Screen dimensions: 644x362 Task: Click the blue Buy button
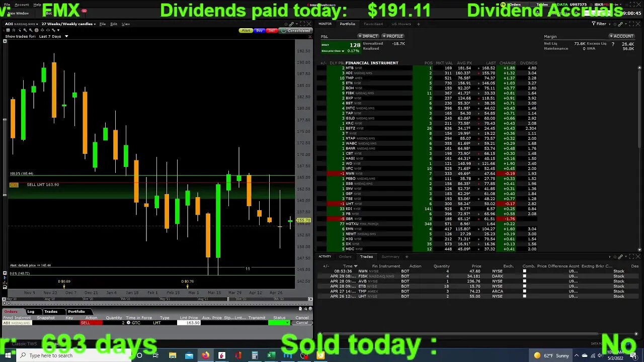(x=259, y=31)
